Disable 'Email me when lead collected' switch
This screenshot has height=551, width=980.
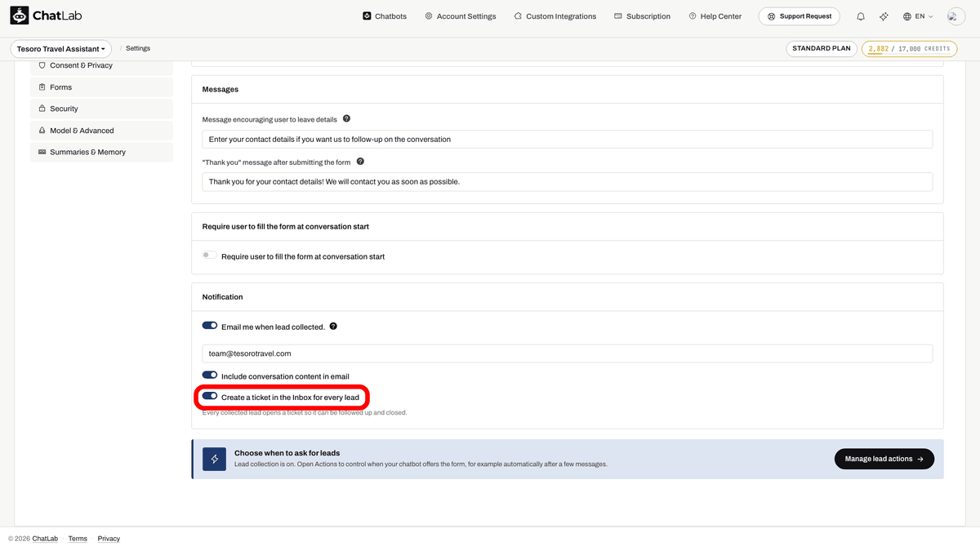pyautogui.click(x=210, y=326)
